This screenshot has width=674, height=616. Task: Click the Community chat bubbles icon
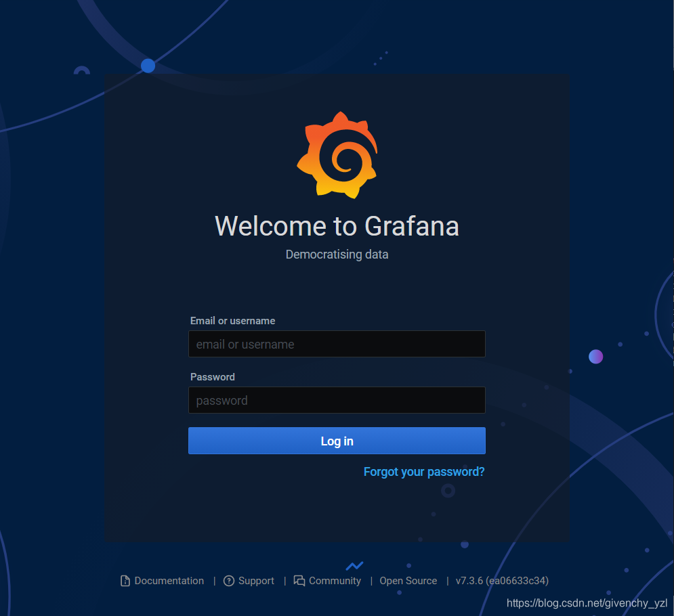click(299, 581)
